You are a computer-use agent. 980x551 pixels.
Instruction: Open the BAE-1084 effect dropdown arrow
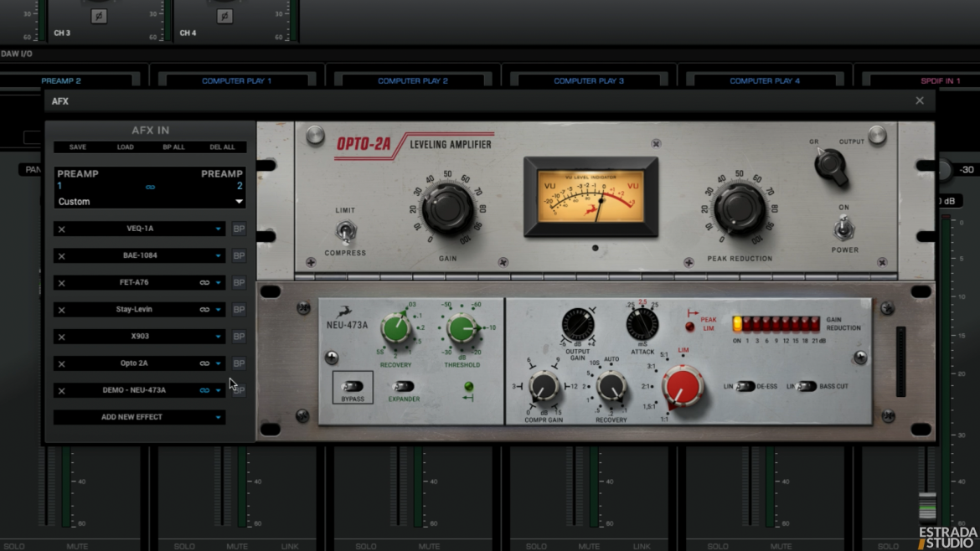click(x=218, y=256)
